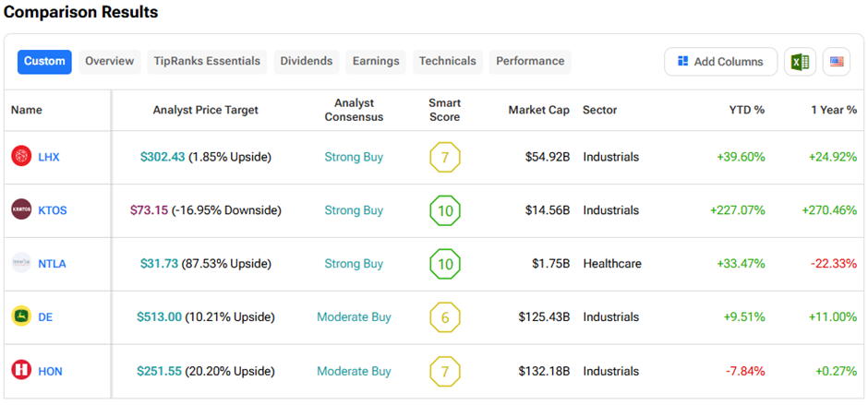Open the Performance tab
868x405 pixels.
pyautogui.click(x=530, y=62)
